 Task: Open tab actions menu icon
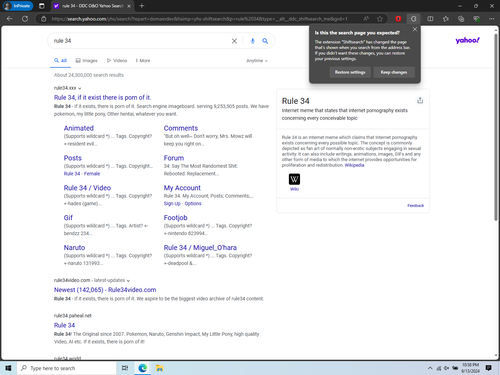(42, 6)
